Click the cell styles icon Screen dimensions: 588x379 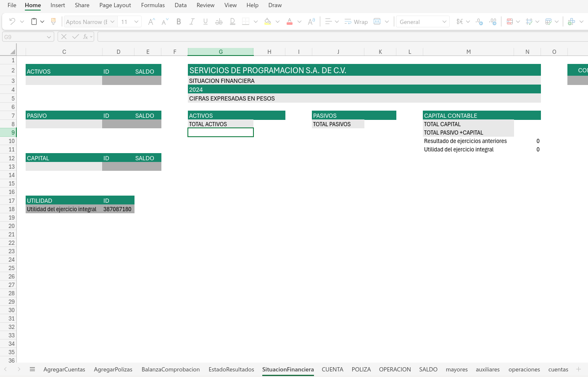pos(529,21)
